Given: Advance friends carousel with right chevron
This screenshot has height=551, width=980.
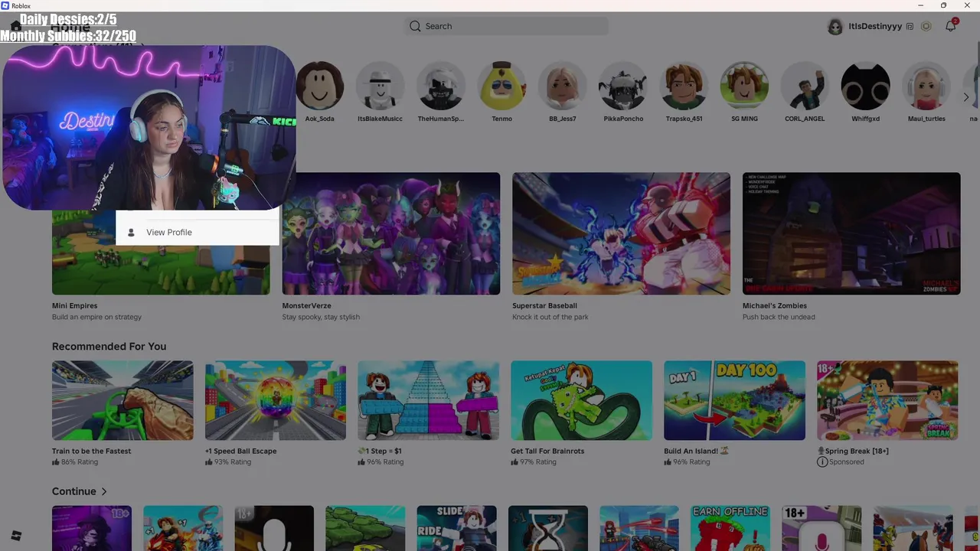Looking at the screenshot, I should pyautogui.click(x=965, y=97).
